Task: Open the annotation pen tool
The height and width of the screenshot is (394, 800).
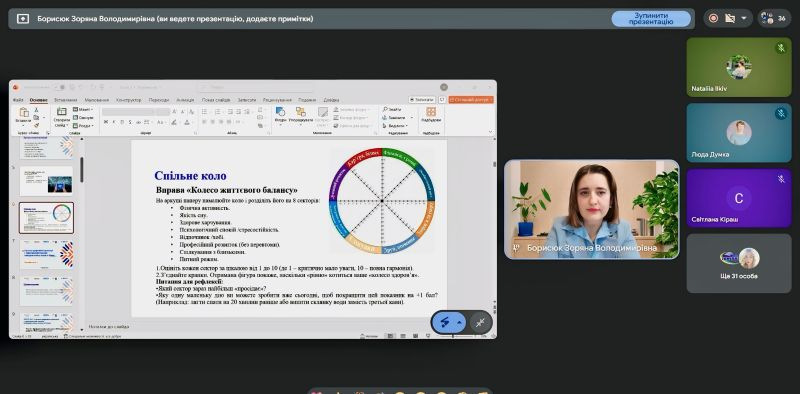Action: click(444, 322)
